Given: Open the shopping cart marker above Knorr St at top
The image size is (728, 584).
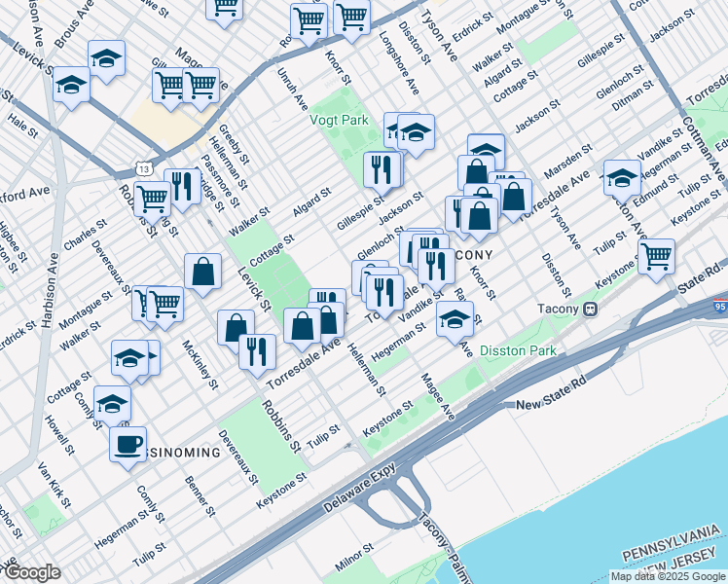Looking at the screenshot, I should click(x=352, y=18).
